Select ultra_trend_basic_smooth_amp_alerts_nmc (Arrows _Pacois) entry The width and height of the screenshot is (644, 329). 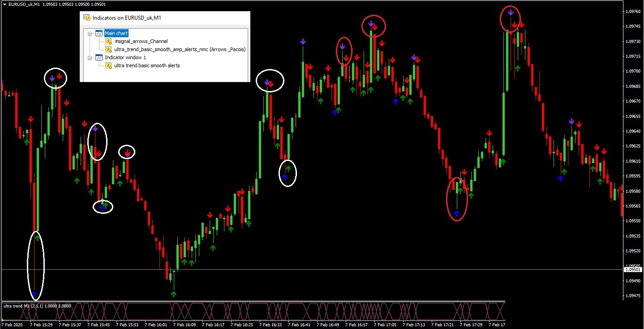(x=180, y=49)
